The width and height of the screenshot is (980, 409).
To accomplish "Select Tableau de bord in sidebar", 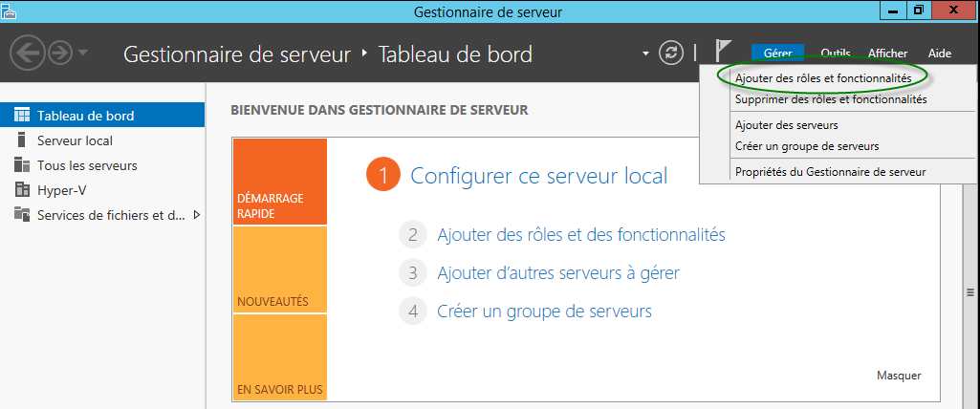I will tap(102, 116).
